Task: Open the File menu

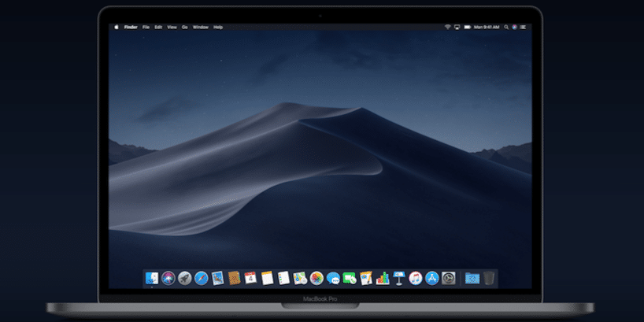Action: coord(146,27)
